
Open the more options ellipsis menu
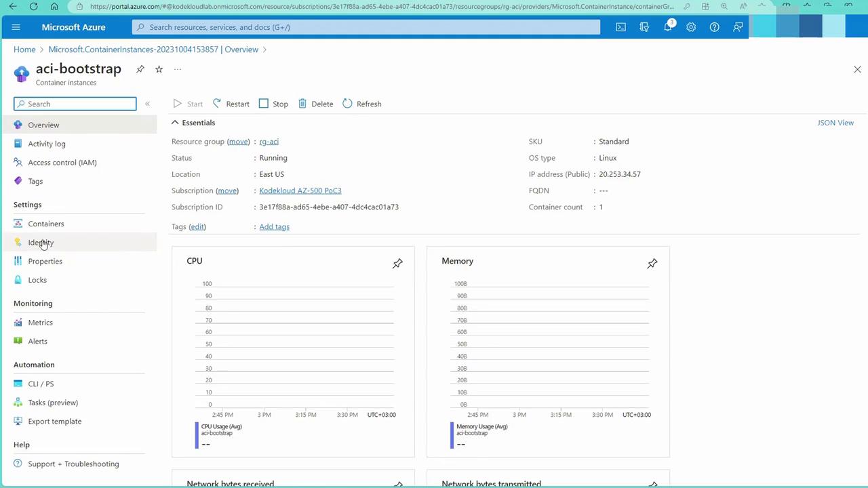[x=178, y=69]
